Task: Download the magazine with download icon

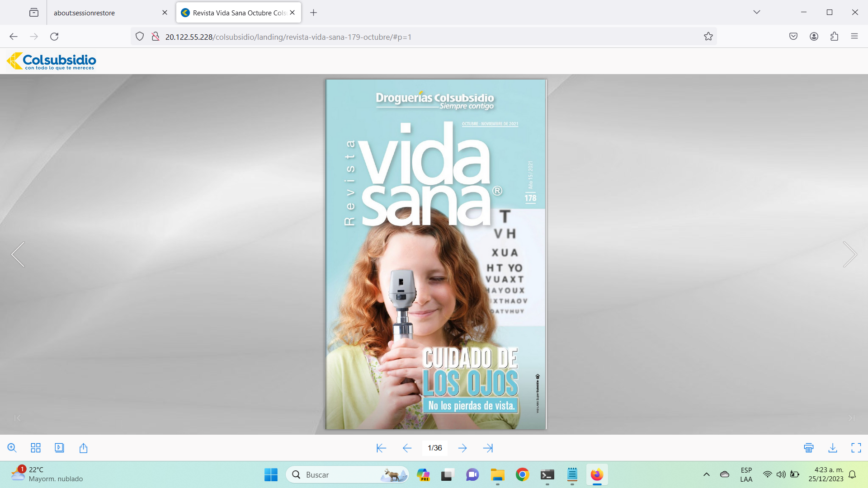Action: [833, 448]
